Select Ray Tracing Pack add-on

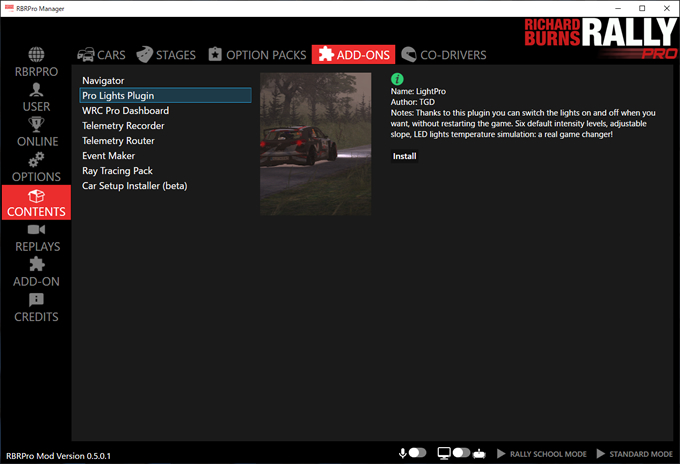pos(165,171)
